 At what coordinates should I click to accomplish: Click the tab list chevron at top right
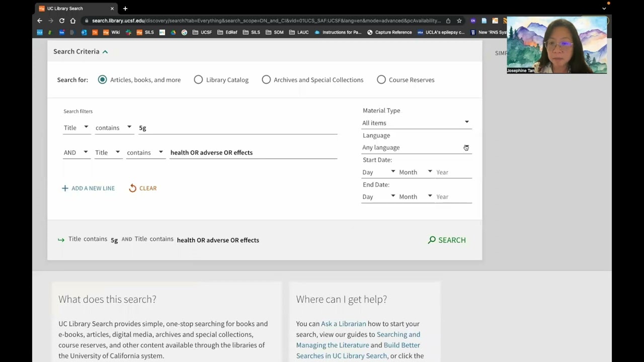(604, 9)
